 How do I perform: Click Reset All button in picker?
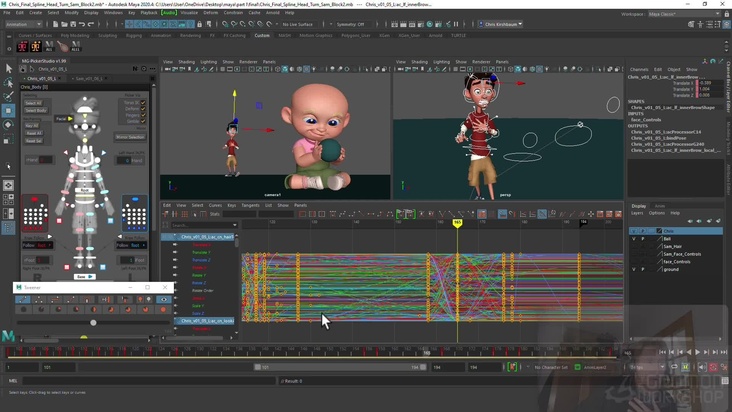tap(34, 133)
